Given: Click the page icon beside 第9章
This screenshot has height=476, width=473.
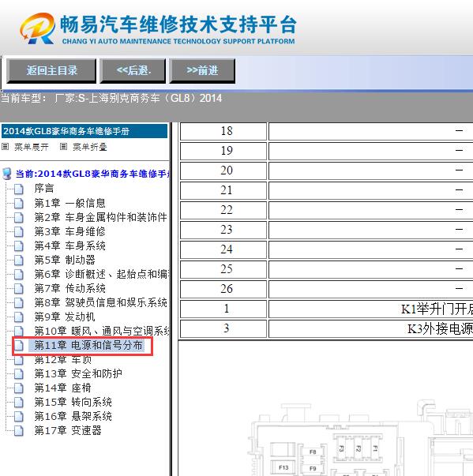Looking at the screenshot, I should (x=18, y=317).
